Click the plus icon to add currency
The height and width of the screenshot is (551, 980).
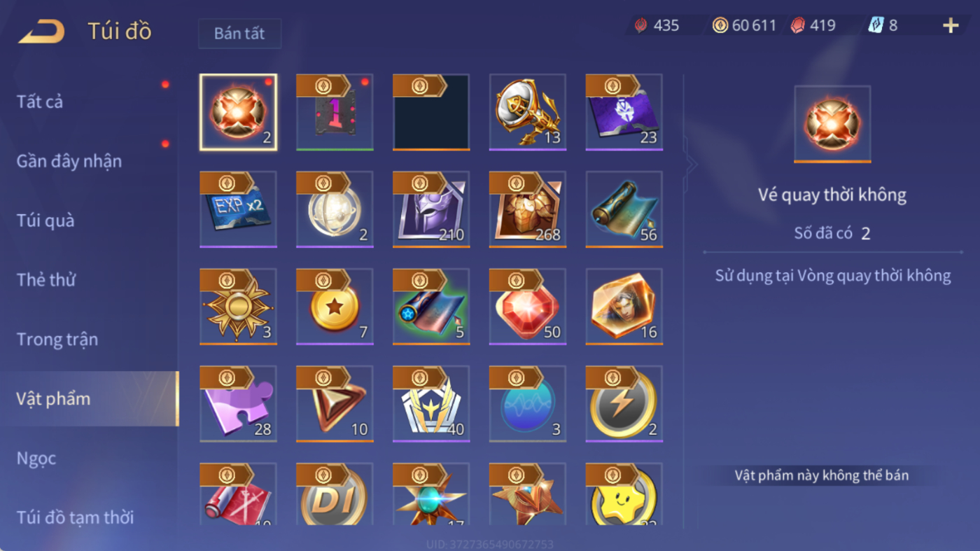(951, 26)
